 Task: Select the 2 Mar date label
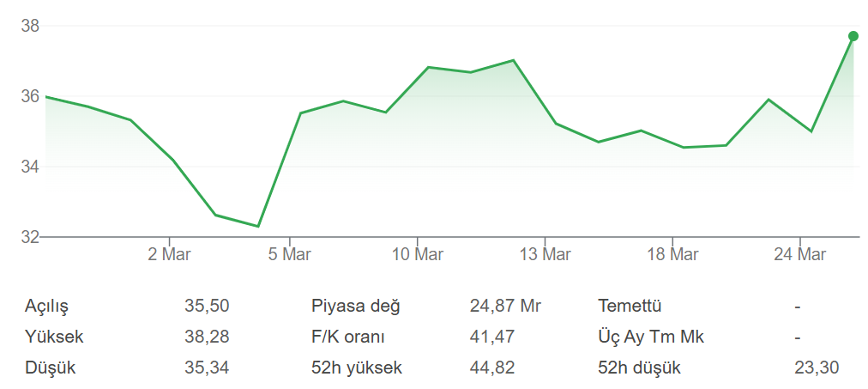point(169,254)
